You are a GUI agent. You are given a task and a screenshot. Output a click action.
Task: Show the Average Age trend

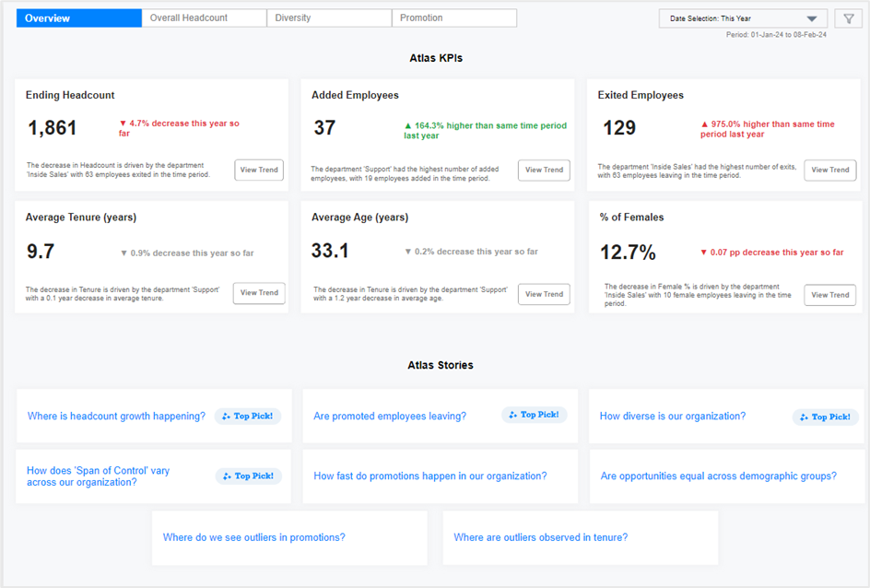point(544,294)
